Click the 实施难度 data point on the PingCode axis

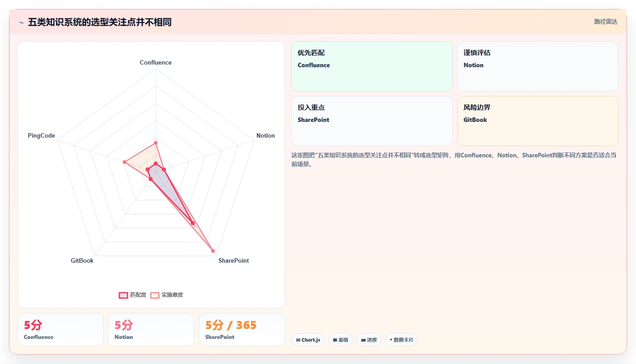(x=124, y=162)
